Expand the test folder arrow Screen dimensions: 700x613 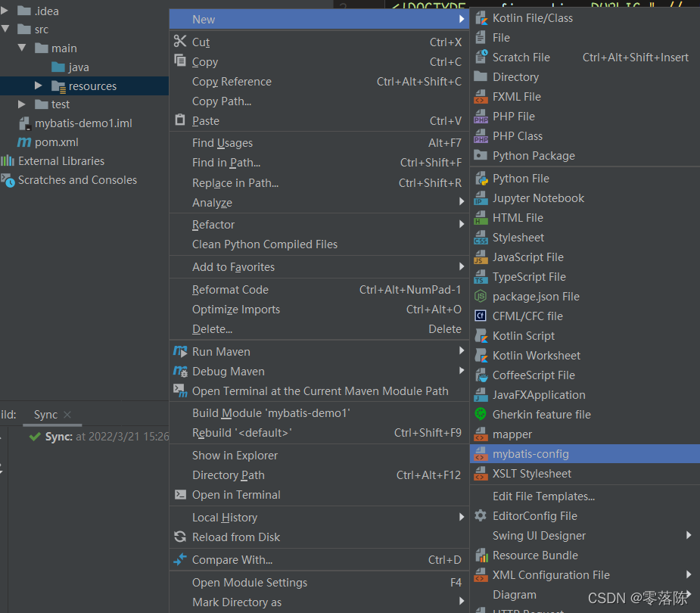click(x=21, y=104)
